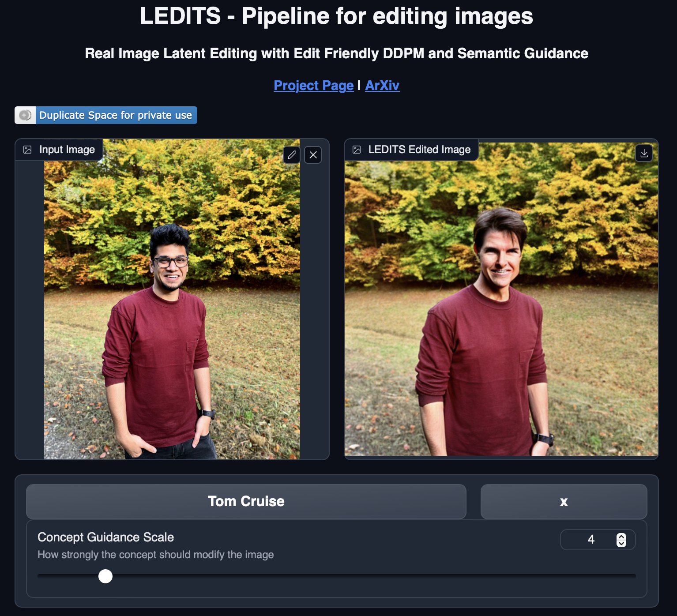This screenshot has width=677, height=616.
Task: Click the image icon beside LEDITS Edited Image
Action: click(x=357, y=150)
